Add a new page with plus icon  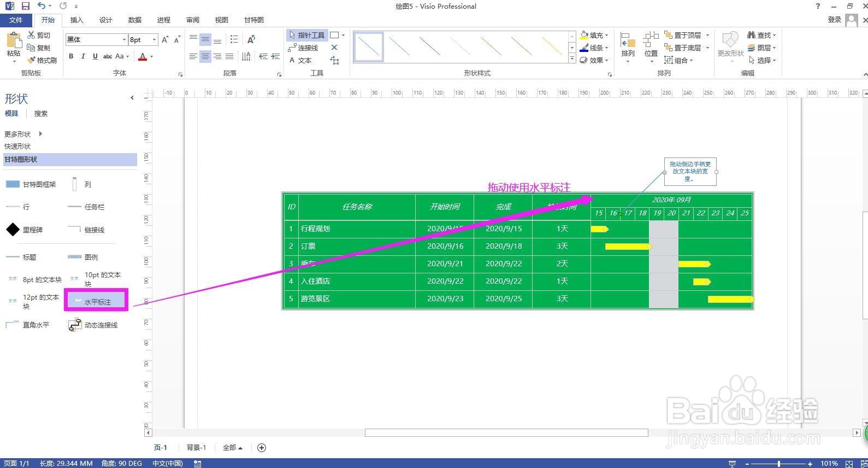click(262, 448)
